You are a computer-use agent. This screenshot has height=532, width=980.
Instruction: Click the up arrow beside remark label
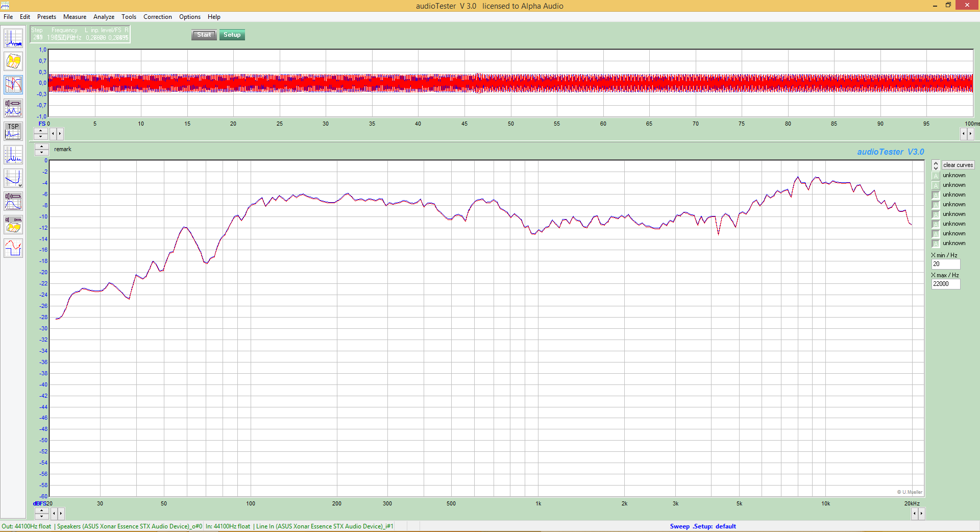(41, 147)
